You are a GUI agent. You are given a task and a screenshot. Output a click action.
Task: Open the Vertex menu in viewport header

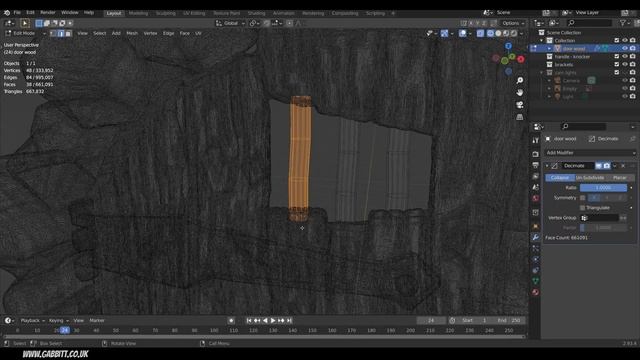click(150, 33)
